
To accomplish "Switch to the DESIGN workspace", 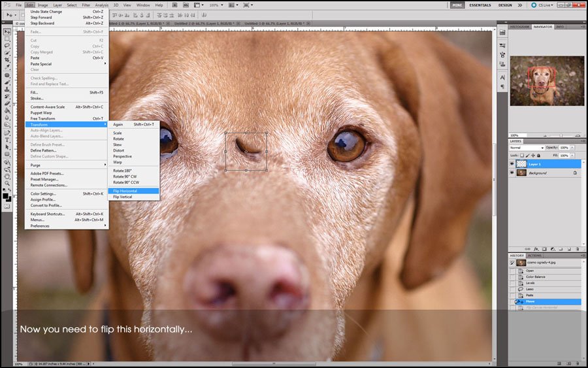I will (505, 5).
